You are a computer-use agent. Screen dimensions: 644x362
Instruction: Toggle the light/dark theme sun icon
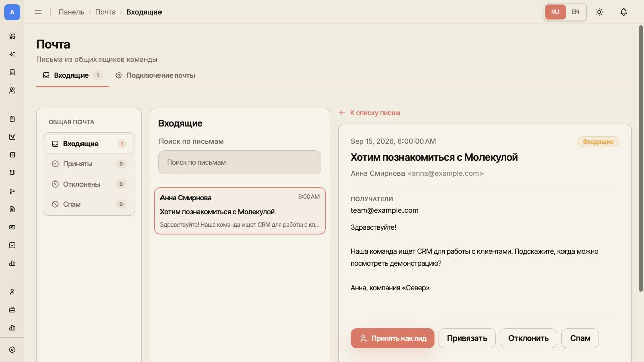pyautogui.click(x=599, y=12)
